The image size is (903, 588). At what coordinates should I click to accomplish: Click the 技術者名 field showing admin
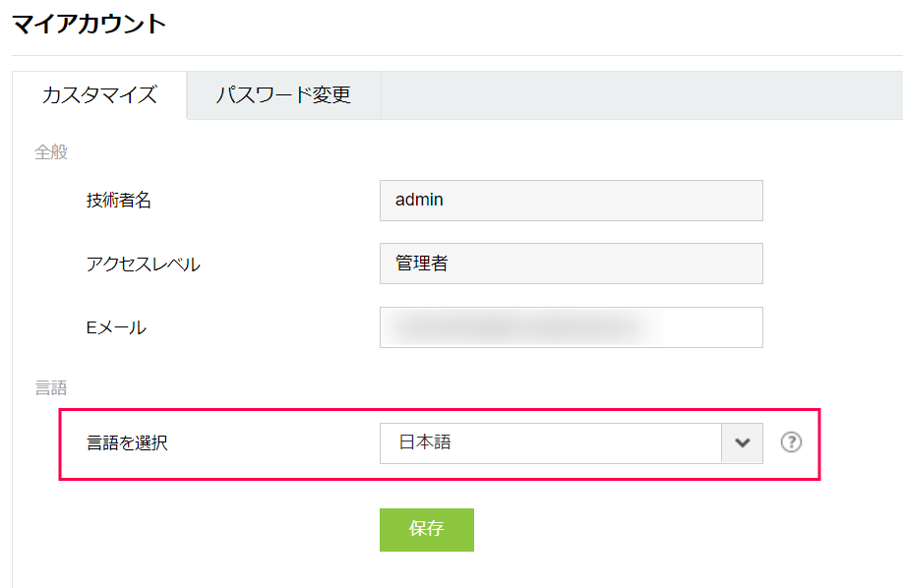pyautogui.click(x=571, y=200)
